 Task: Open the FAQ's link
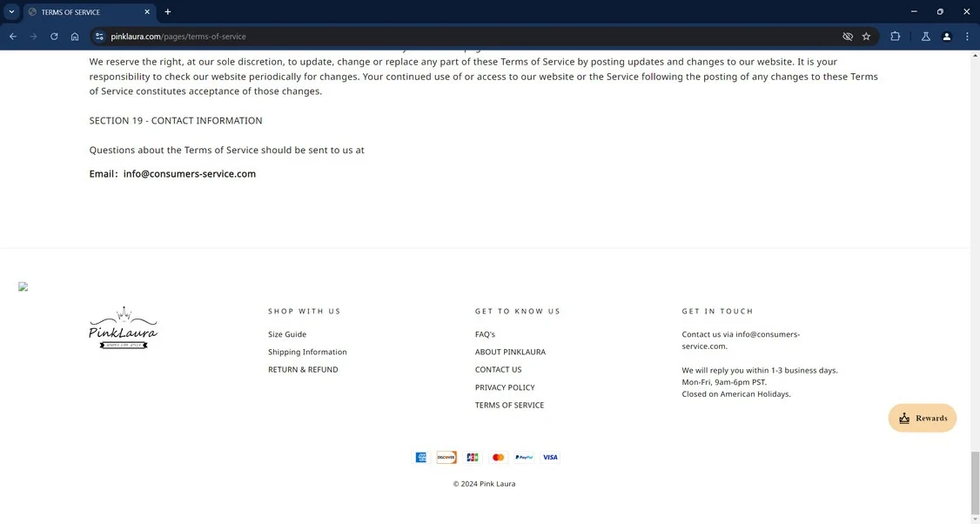click(x=485, y=334)
